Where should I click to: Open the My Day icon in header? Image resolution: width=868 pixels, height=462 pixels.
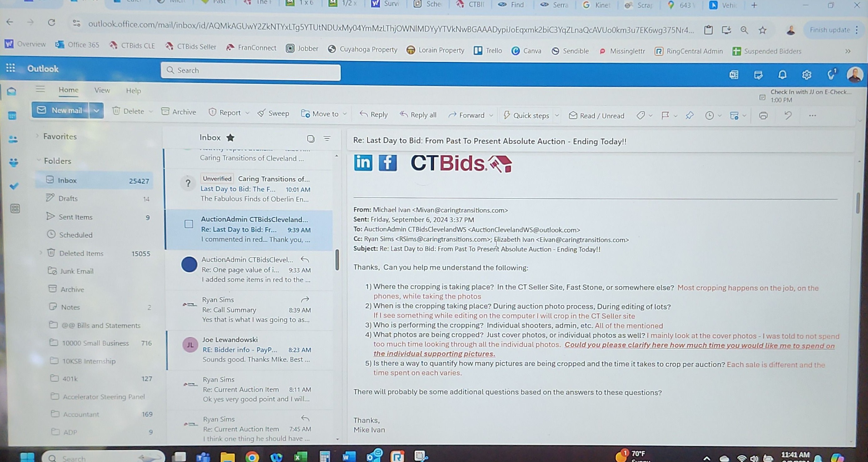758,75
